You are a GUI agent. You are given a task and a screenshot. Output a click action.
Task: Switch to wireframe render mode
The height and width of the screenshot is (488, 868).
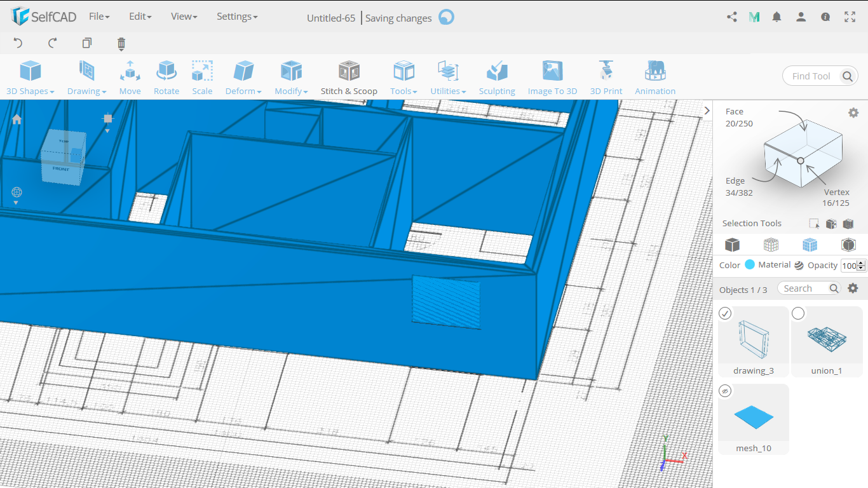tap(771, 245)
